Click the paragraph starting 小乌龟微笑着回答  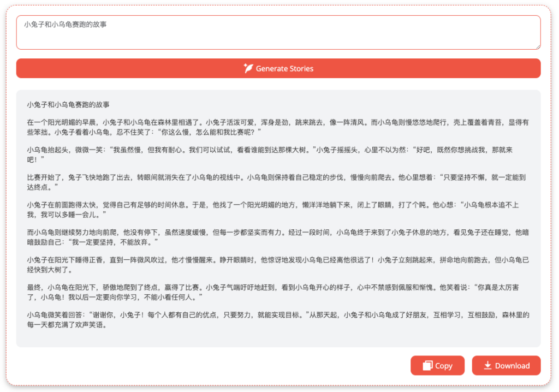coord(278,319)
